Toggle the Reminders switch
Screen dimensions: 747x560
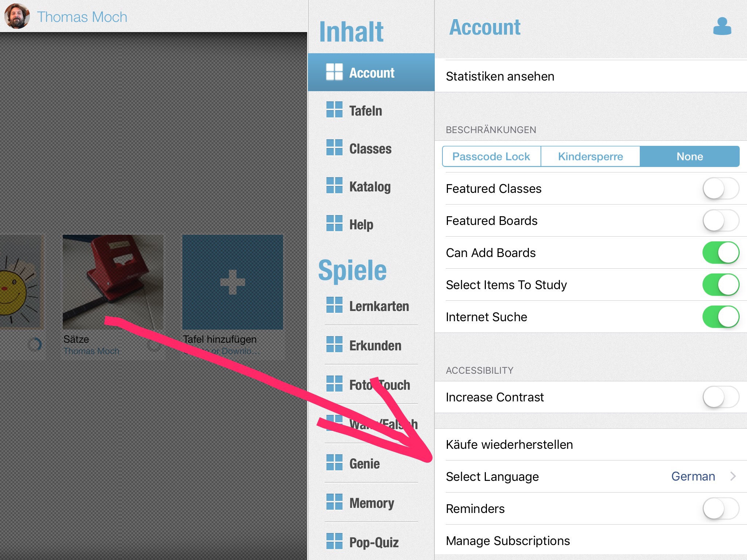point(721,509)
